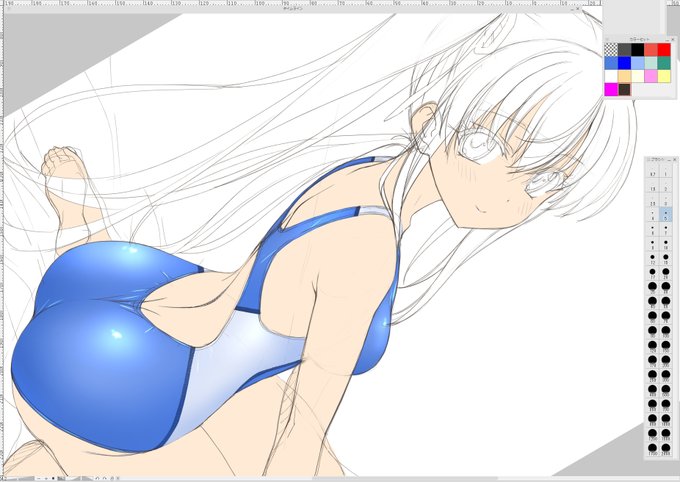This screenshot has width=680, height=482.
Task: Set brush size to preset 70
Action: pyautogui.click(x=666, y=318)
